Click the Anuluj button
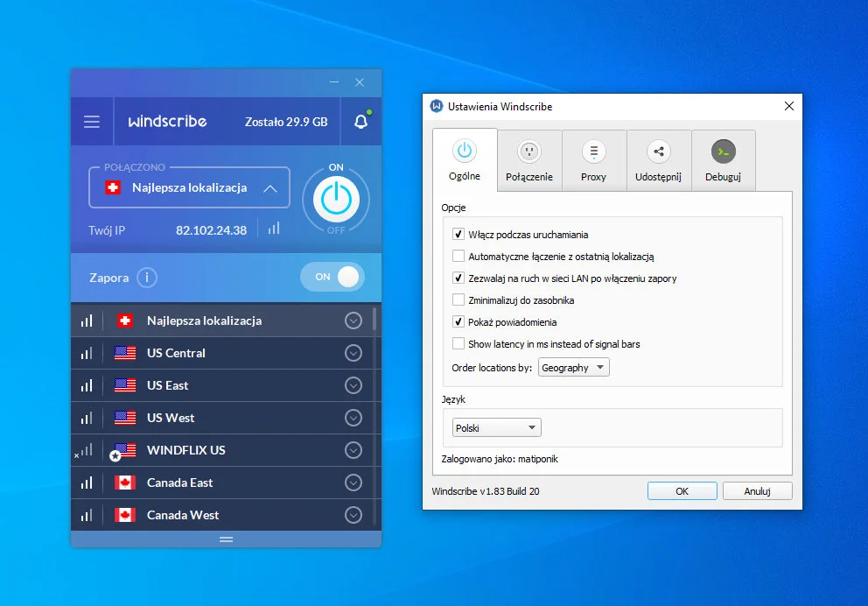Image resolution: width=868 pixels, height=606 pixels. [757, 491]
